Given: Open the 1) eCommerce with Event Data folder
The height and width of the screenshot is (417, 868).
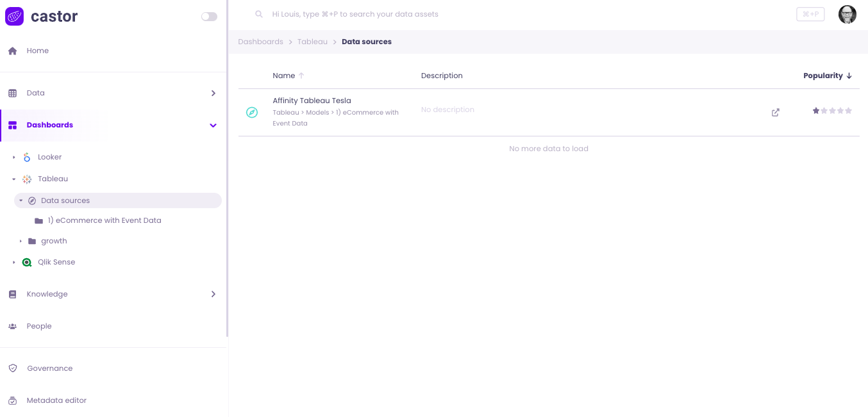Looking at the screenshot, I should click(104, 220).
